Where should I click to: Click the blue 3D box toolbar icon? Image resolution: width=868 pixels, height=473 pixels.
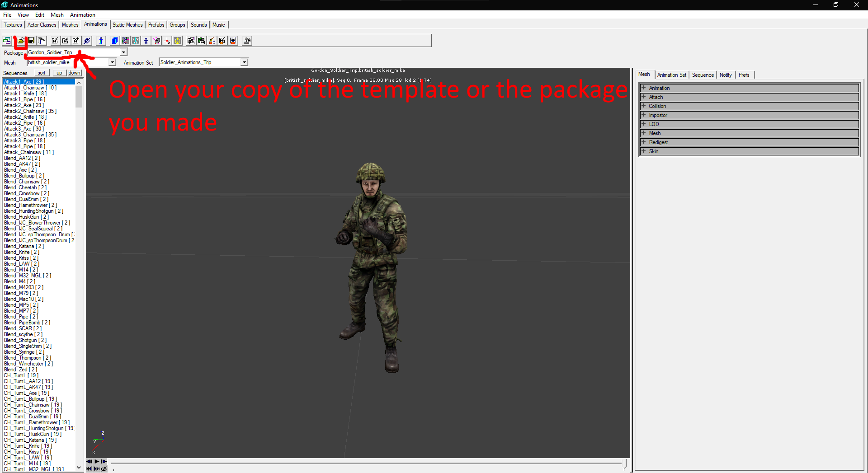(x=115, y=41)
